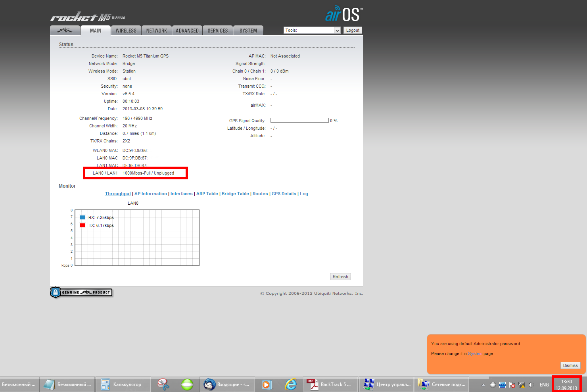Screen dimensions: 587x392
Task: Open the Routes link
Action: (x=260, y=194)
